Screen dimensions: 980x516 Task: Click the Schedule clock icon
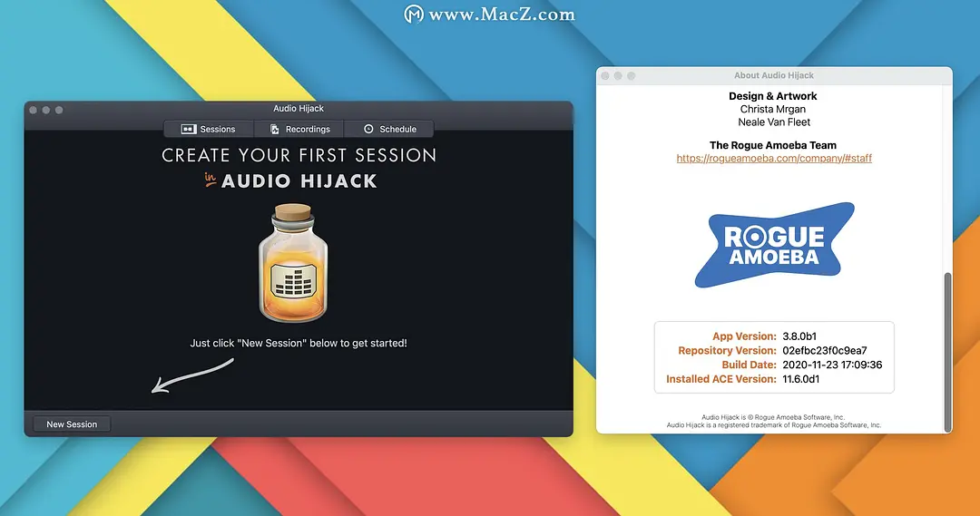click(x=368, y=129)
